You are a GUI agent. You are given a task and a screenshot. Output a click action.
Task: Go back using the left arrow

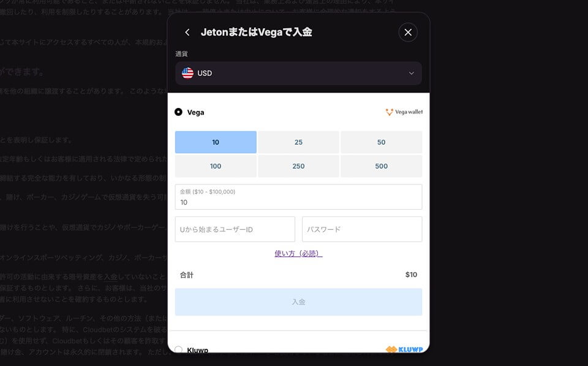[187, 32]
